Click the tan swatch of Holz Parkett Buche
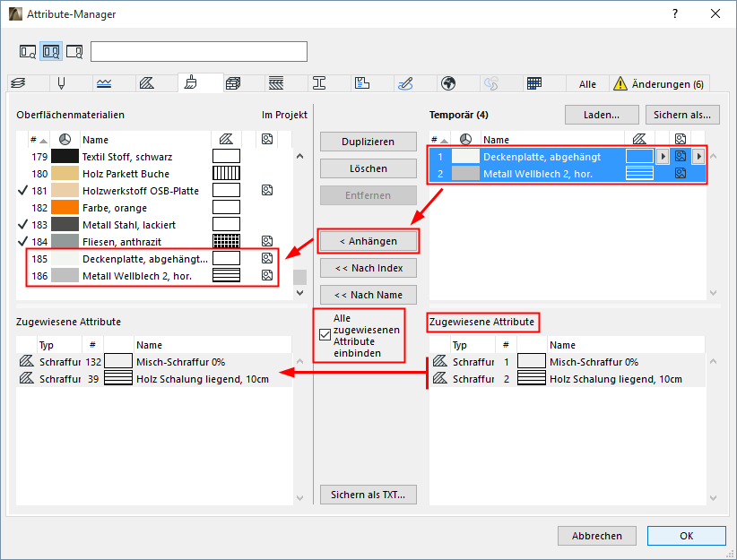Image resolution: width=737 pixels, height=560 pixels. (x=65, y=173)
